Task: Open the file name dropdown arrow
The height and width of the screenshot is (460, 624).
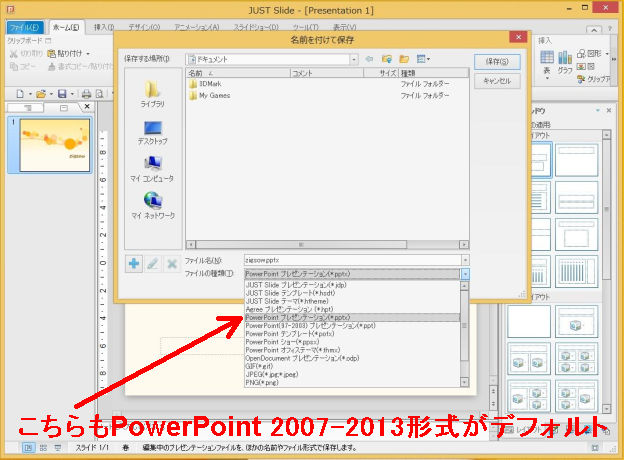Action: coord(465,260)
